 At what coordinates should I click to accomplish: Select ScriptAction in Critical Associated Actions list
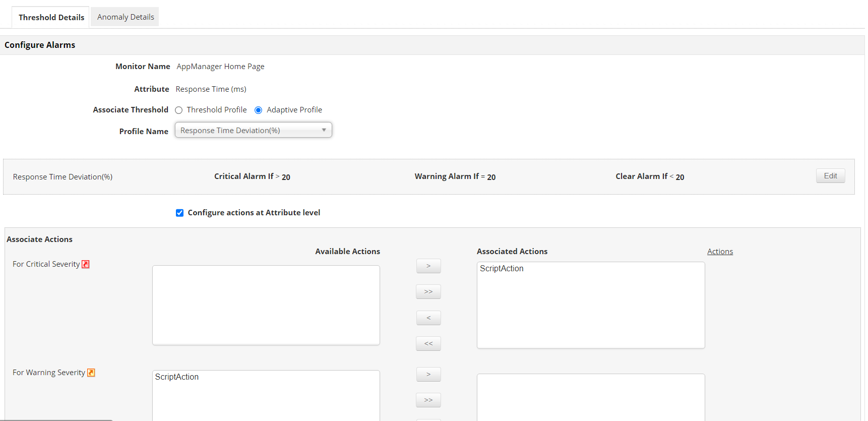coord(502,269)
